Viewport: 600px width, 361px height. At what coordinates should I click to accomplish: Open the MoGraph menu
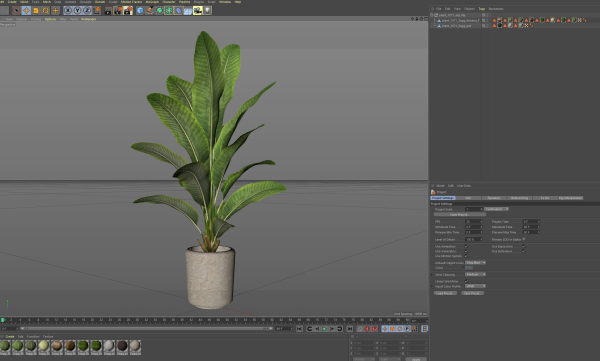click(x=152, y=2)
